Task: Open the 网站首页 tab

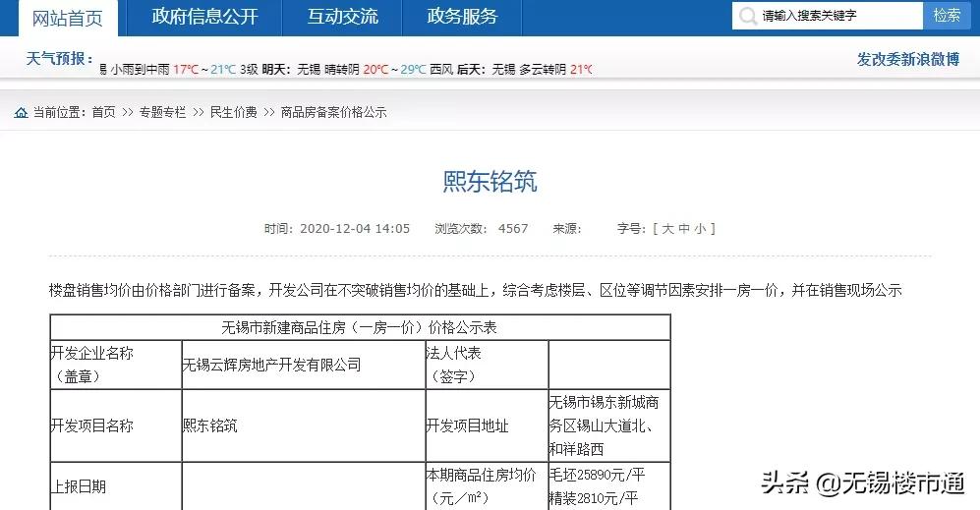Action: coord(68,18)
